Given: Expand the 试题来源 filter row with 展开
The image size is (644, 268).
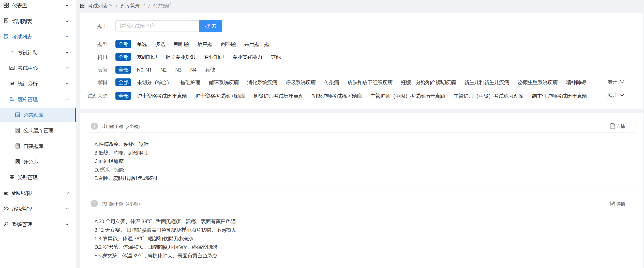Looking at the screenshot, I should (615, 95).
